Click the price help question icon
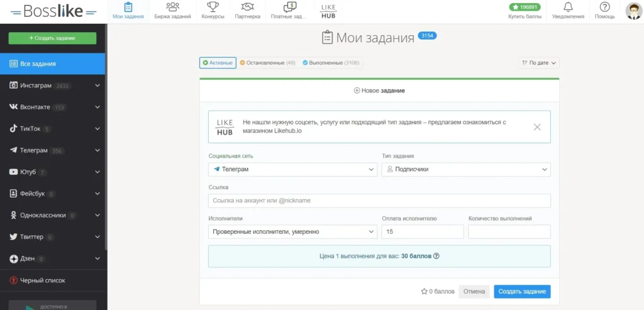 click(x=436, y=256)
